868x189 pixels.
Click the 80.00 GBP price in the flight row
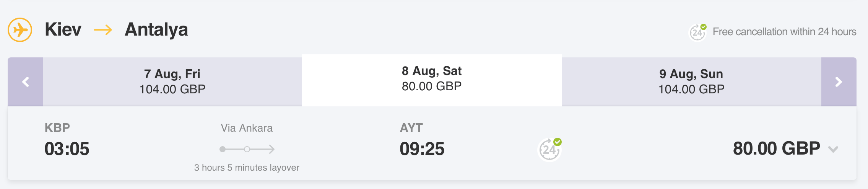click(x=776, y=148)
